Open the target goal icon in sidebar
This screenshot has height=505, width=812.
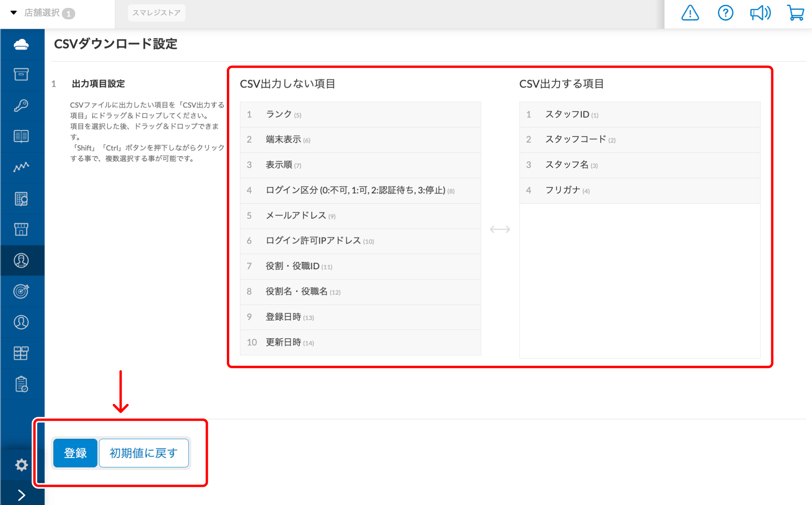coord(21,291)
